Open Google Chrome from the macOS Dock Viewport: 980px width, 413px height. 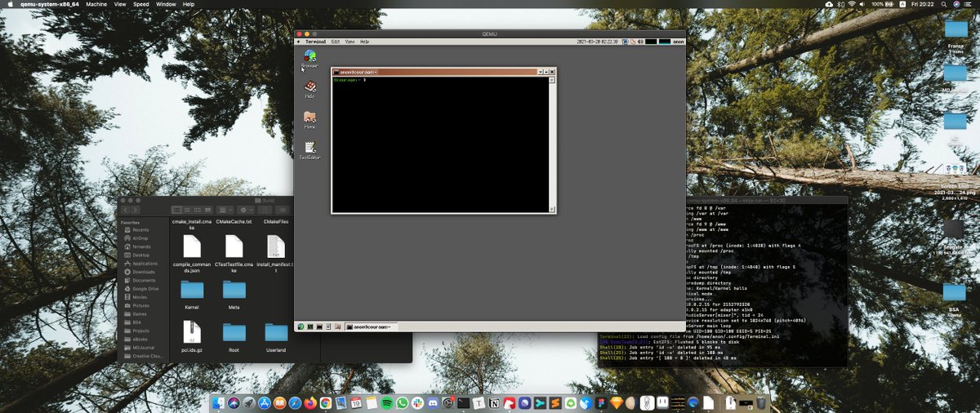(326, 402)
